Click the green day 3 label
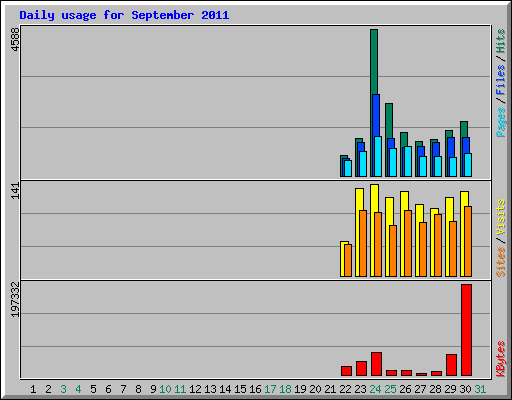 pos(63,389)
